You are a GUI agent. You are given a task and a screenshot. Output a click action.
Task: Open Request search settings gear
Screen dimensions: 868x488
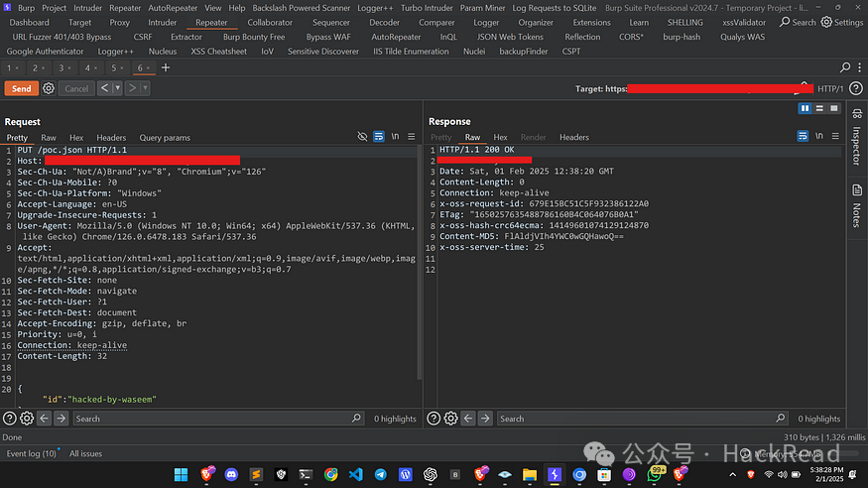(x=27, y=419)
